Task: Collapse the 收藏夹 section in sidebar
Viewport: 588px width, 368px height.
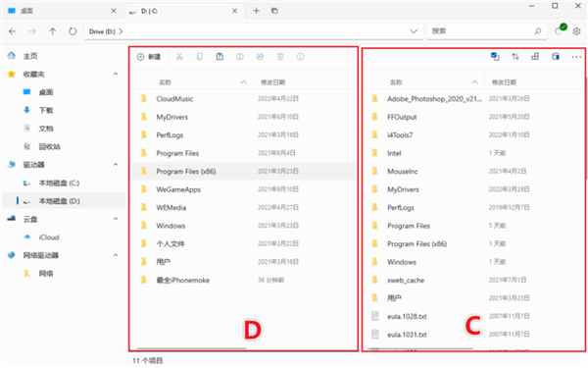Action: tap(116, 74)
